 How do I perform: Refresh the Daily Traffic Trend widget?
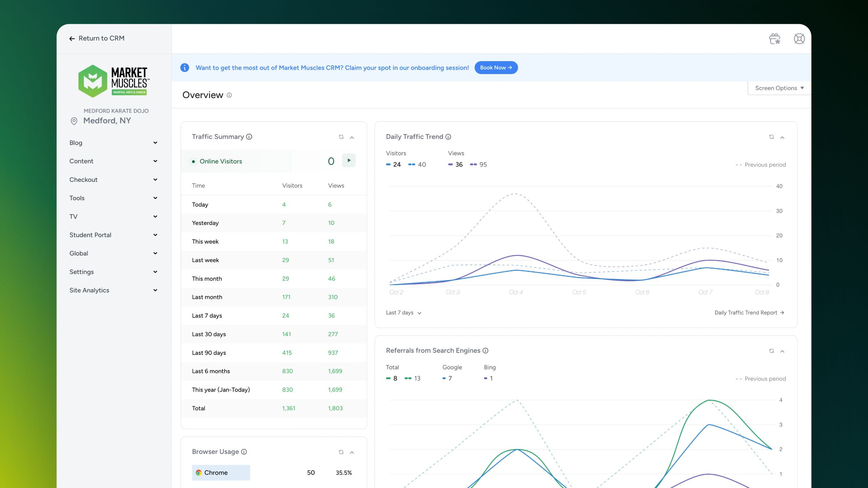click(771, 137)
